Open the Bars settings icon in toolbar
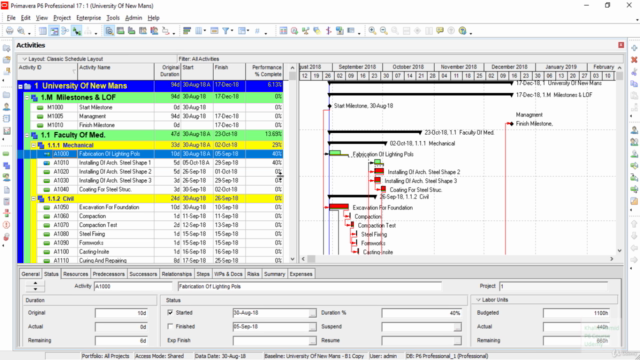The width and height of the screenshot is (640, 360). click(x=187, y=31)
